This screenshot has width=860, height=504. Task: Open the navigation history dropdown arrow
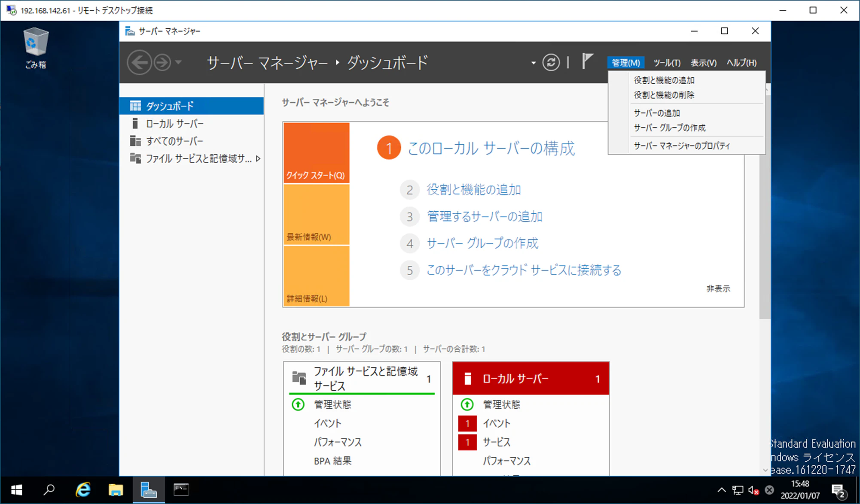tap(178, 63)
